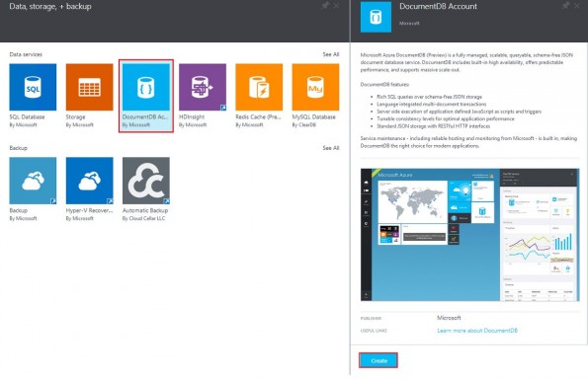588x379 pixels.
Task: Click the Backup section heading
Action: click(19, 148)
